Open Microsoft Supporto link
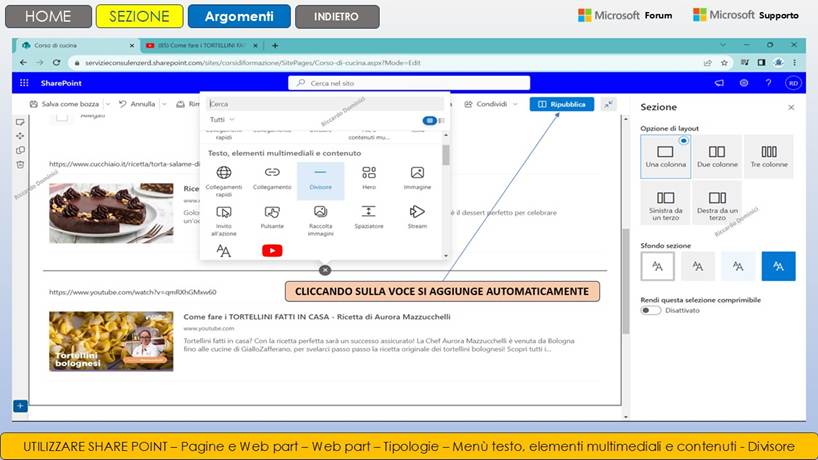This screenshot has height=460, width=818. coord(745,15)
